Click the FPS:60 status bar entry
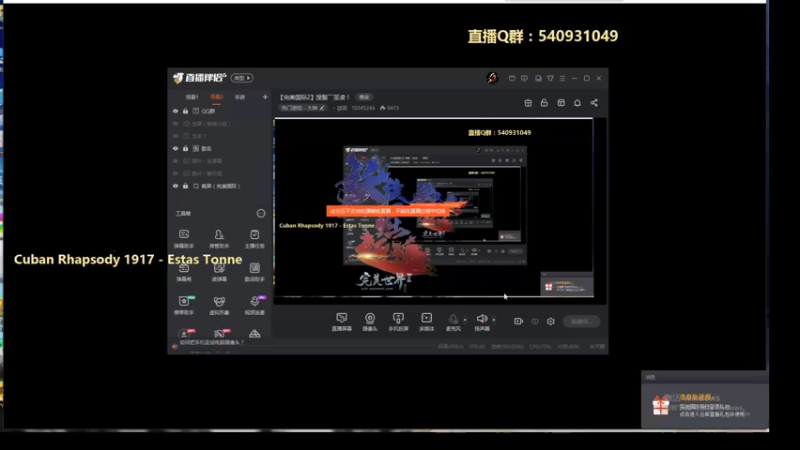The width and height of the screenshot is (800, 450). (477, 347)
